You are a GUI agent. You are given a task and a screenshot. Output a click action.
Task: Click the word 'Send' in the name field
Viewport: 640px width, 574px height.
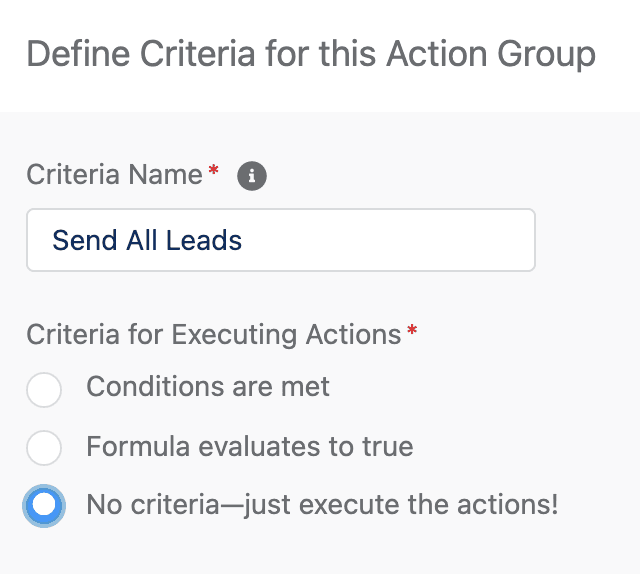click(81, 240)
